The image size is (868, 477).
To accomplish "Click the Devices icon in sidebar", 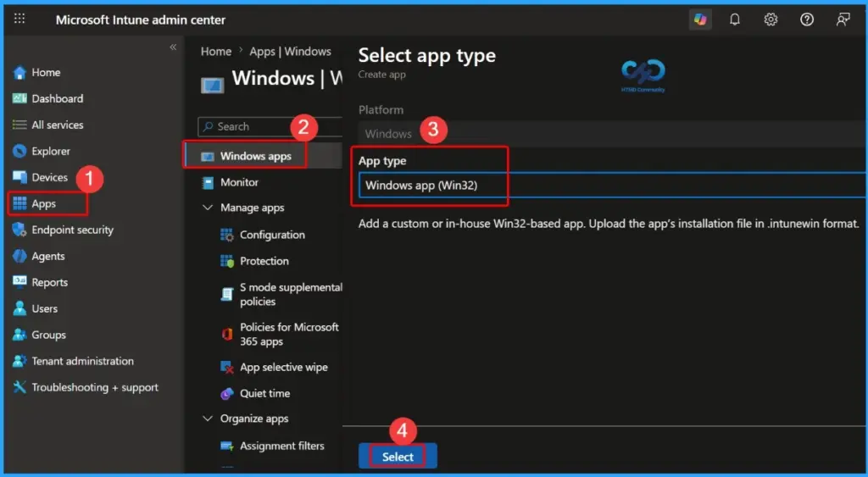I will [x=19, y=177].
